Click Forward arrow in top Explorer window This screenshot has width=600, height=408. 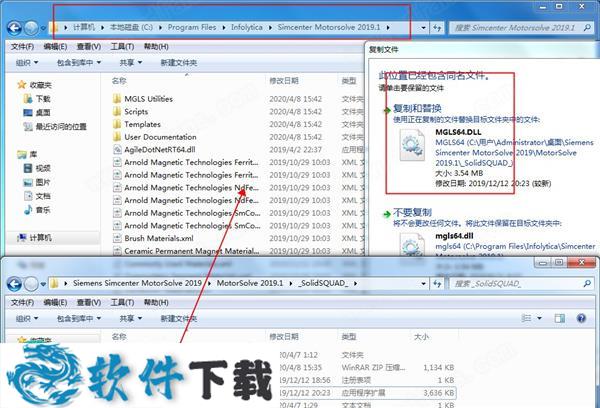click(31, 28)
